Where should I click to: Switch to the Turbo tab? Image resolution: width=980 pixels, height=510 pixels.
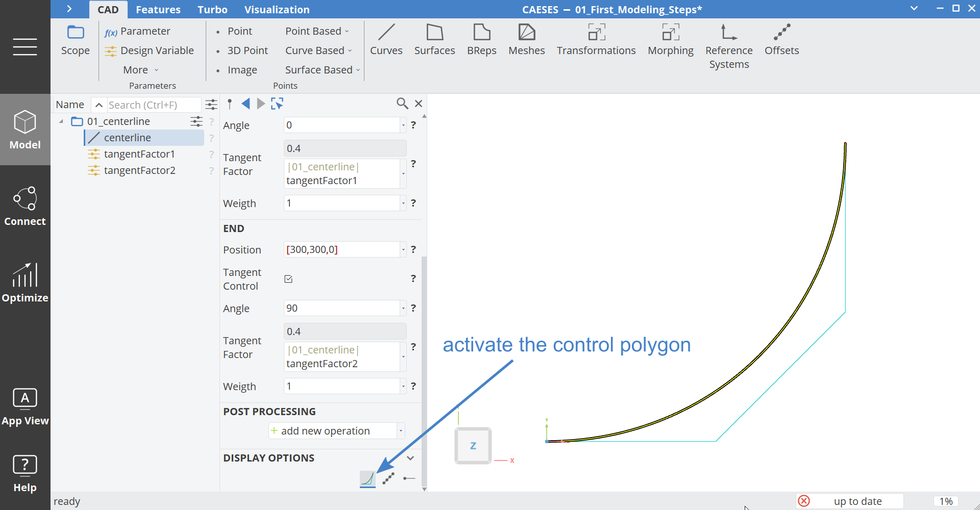[212, 9]
